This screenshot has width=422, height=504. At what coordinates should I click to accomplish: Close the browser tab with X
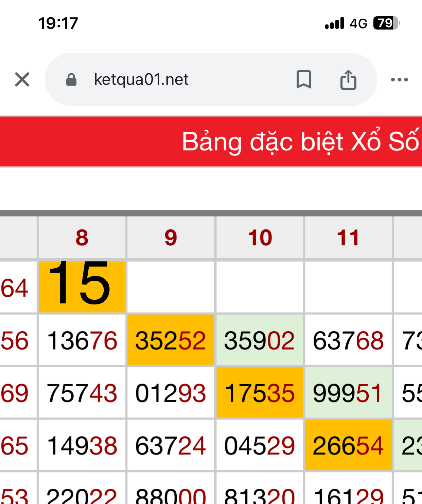pos(22,80)
